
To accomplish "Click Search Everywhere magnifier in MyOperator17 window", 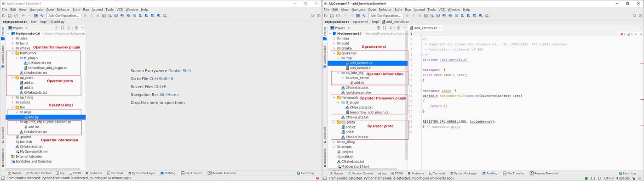I will coord(634,16).
